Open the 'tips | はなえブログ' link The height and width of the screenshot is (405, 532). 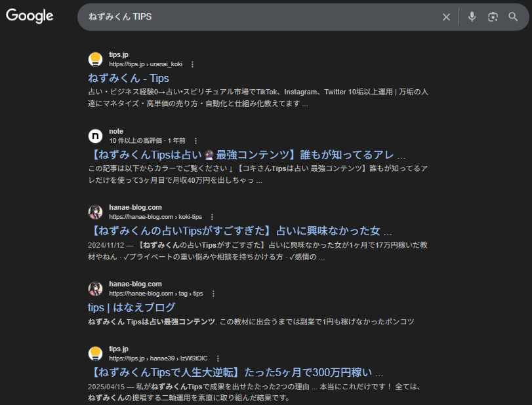pos(131,307)
